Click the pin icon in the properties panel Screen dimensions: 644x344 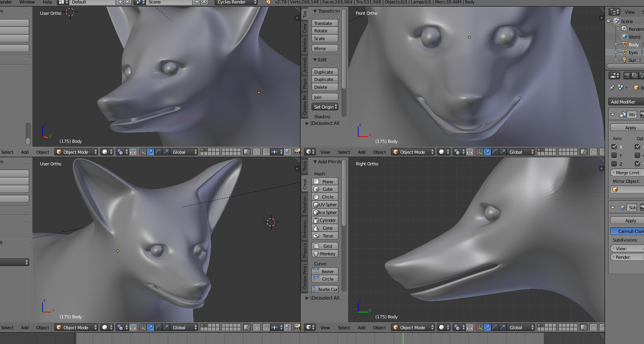pyautogui.click(x=612, y=88)
